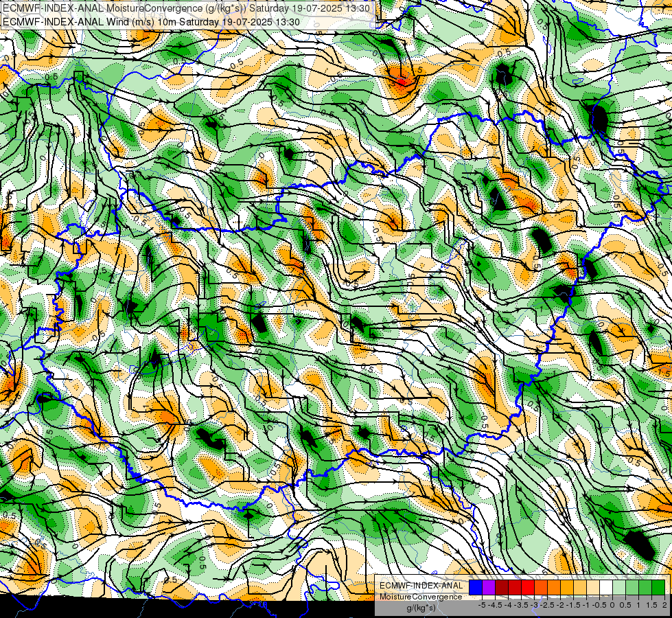Screen dimensions: 672x618
Task: Pick the bright red swatch left of -3
Action: click(528, 588)
